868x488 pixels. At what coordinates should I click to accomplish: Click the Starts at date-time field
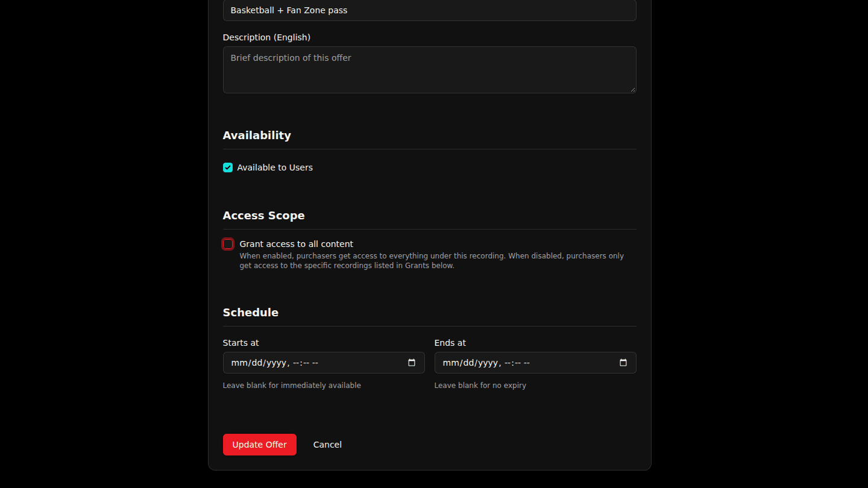(x=324, y=363)
